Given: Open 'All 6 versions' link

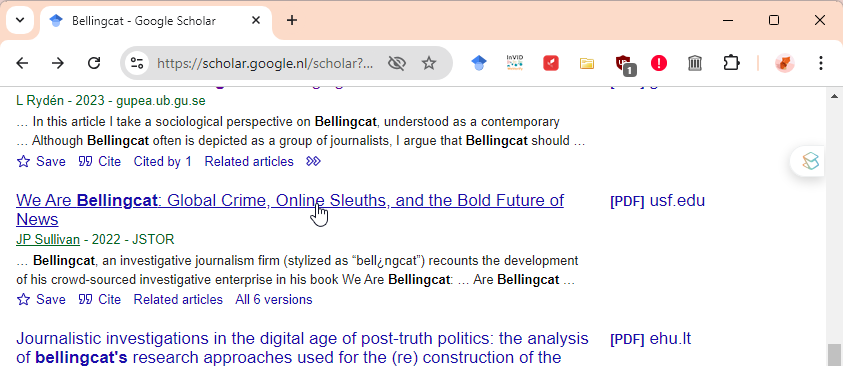Looking at the screenshot, I should [274, 299].
